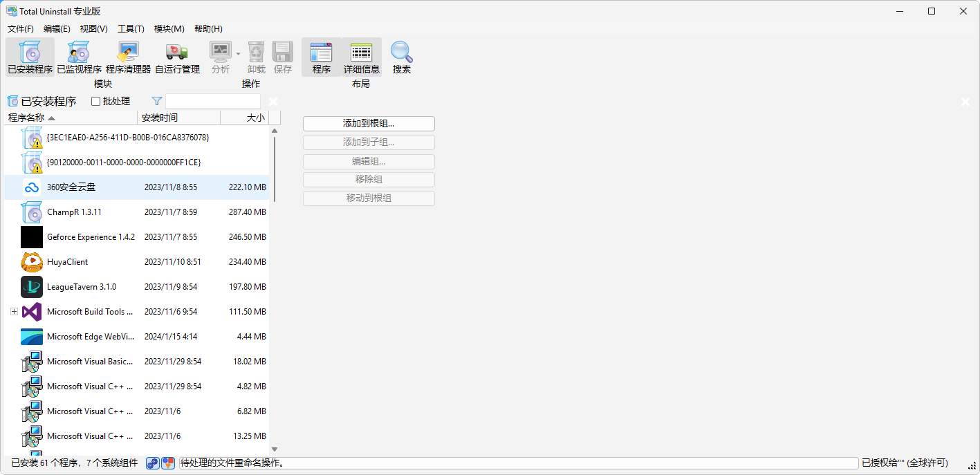Image resolution: width=980 pixels, height=475 pixels.
Task: Sort programs by 大小 column
Action: 244,118
